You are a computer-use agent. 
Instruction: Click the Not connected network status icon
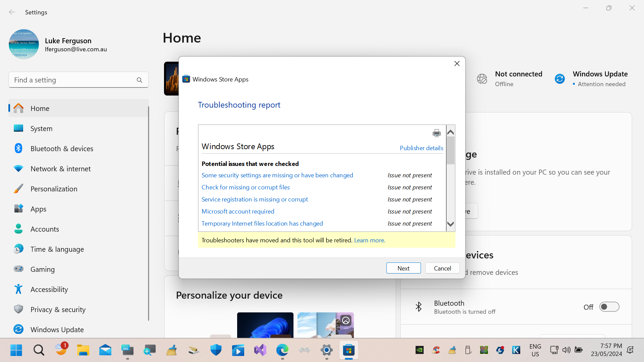tap(482, 79)
